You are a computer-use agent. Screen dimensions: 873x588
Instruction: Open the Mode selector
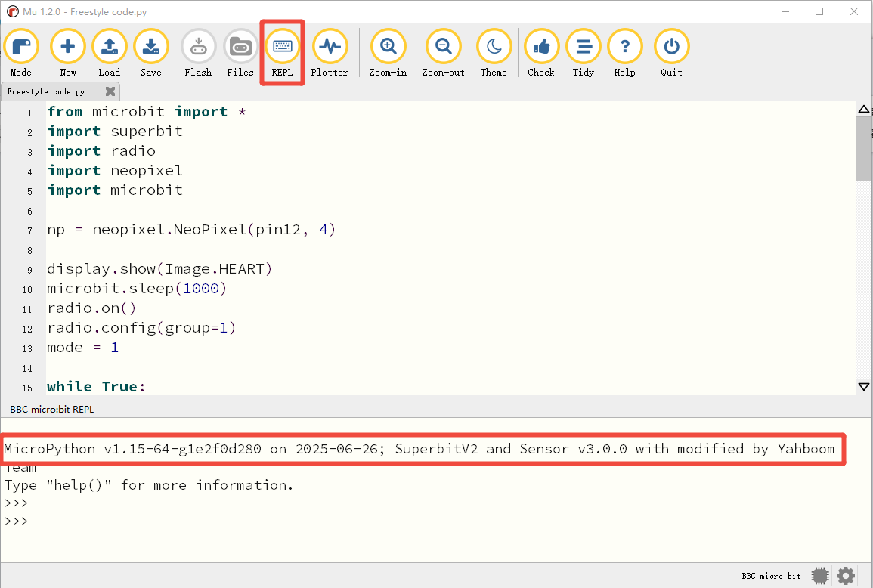[x=20, y=53]
